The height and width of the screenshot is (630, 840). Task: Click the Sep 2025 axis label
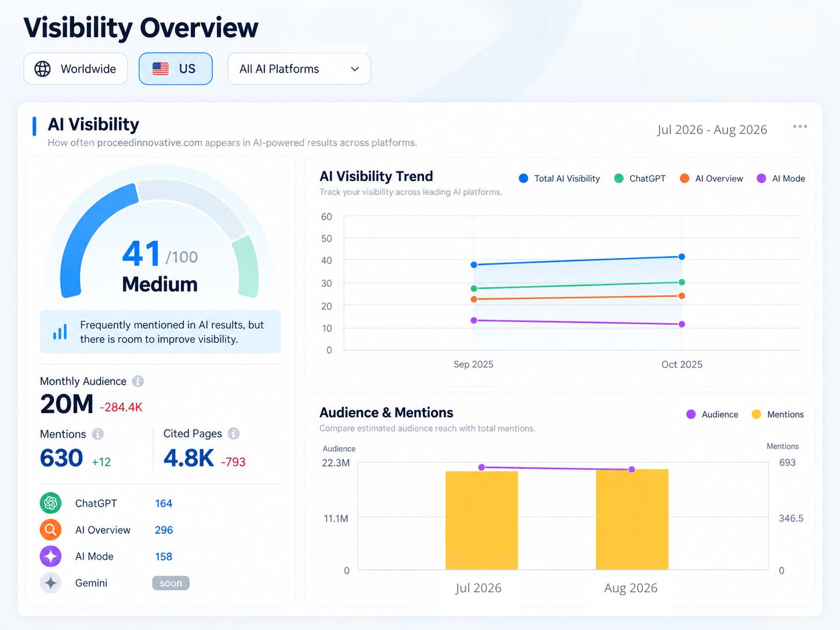pyautogui.click(x=473, y=364)
